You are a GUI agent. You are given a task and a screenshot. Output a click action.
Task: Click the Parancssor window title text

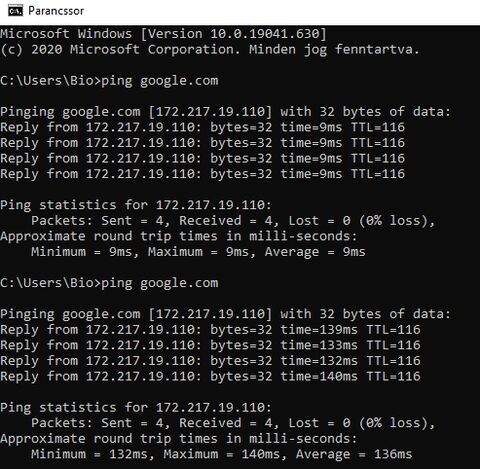(56, 11)
